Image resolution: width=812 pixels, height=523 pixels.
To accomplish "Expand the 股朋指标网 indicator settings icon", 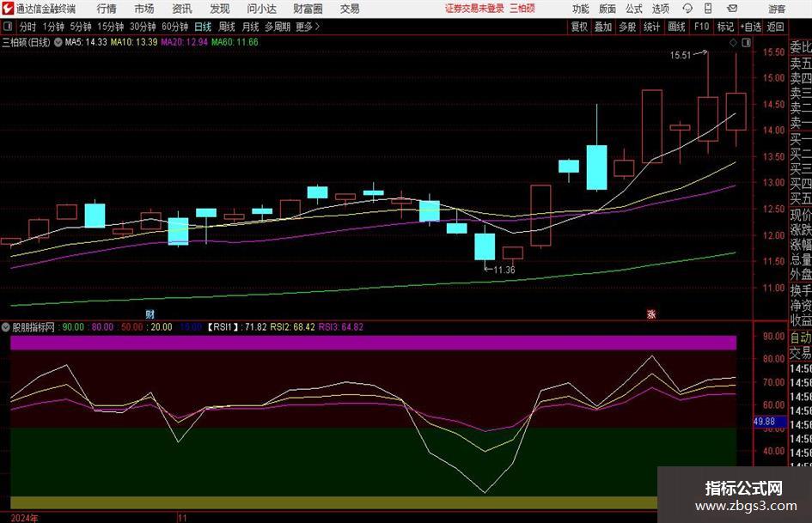I will [6, 327].
